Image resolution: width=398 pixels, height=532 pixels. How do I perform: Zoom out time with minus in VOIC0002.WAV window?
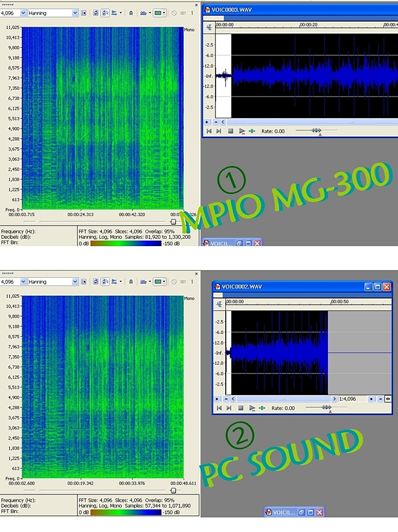pyautogui.click(x=226, y=399)
